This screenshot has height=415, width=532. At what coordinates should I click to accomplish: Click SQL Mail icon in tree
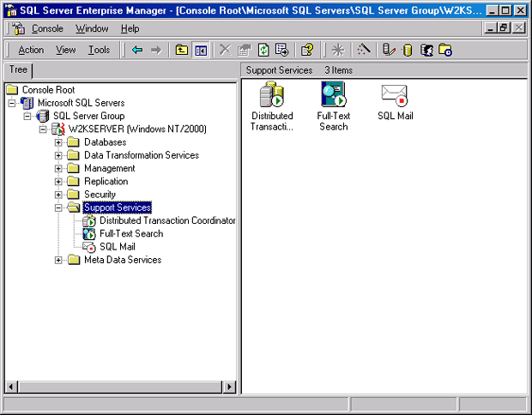(x=89, y=247)
